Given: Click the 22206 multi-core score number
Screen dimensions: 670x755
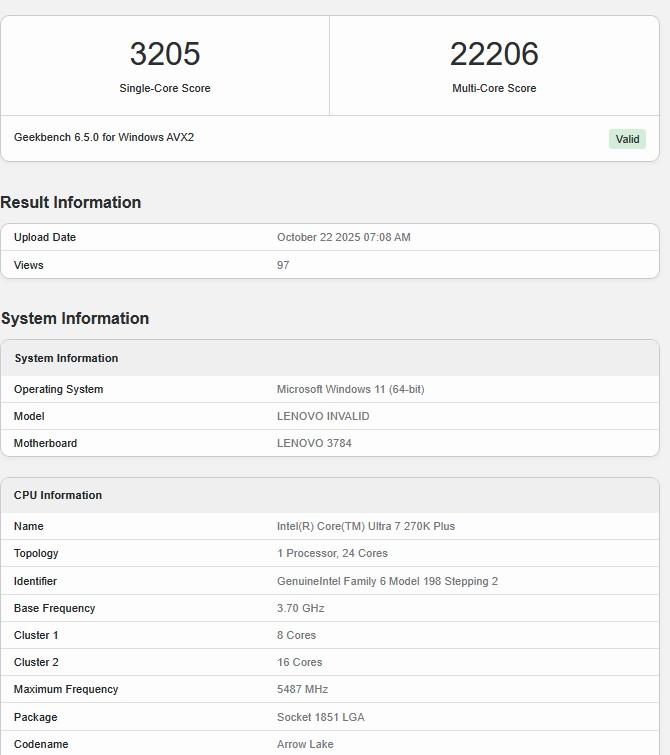Looking at the screenshot, I should [494, 54].
